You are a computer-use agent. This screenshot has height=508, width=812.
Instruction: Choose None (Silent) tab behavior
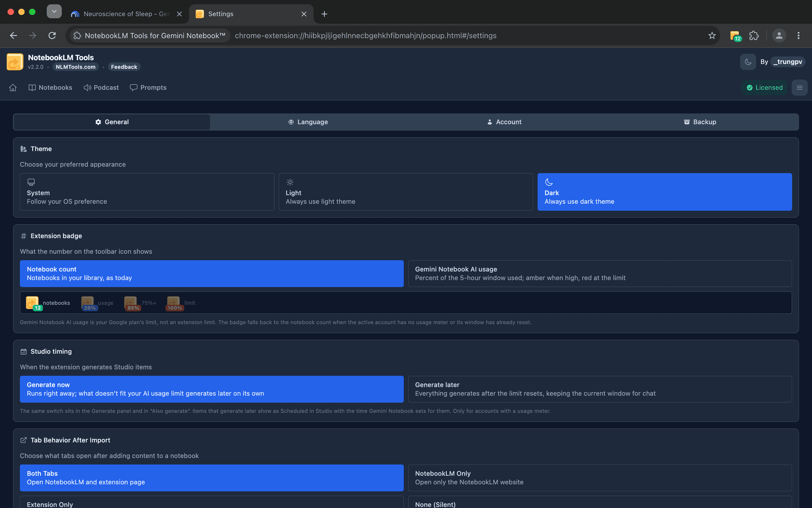[x=600, y=502]
